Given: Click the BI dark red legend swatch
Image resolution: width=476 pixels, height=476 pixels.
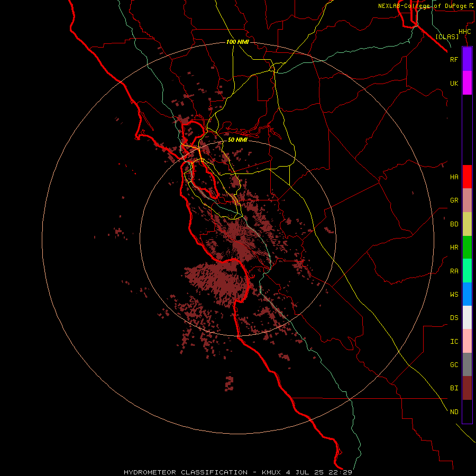Looking at the screenshot, I should pyautogui.click(x=467, y=388).
